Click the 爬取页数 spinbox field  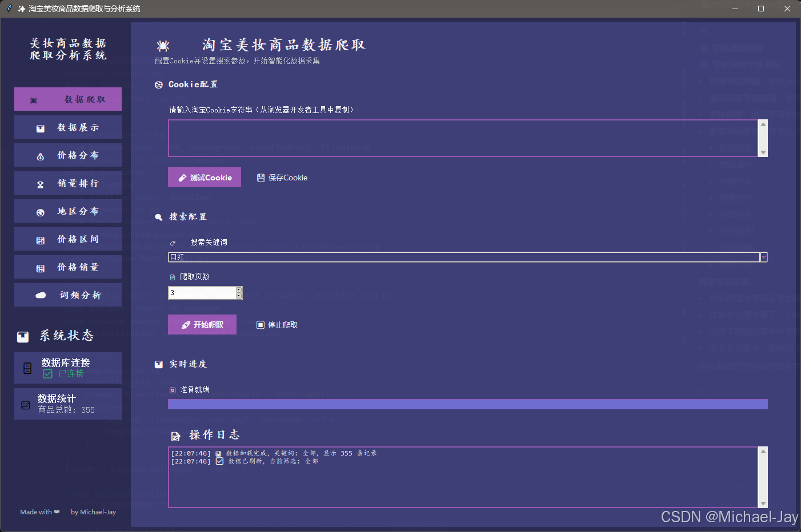[202, 293]
